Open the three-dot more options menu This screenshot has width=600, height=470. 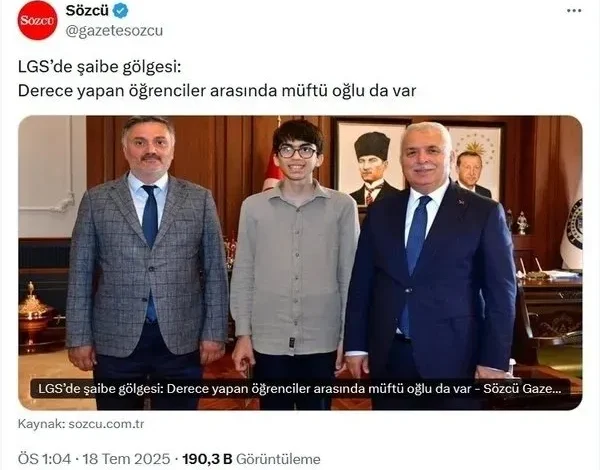pyautogui.click(x=574, y=11)
